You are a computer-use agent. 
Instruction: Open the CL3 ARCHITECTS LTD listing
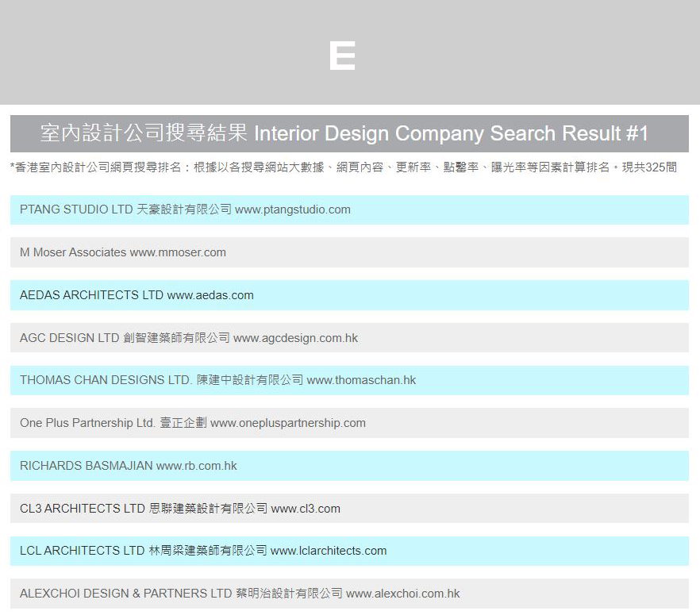(x=349, y=509)
